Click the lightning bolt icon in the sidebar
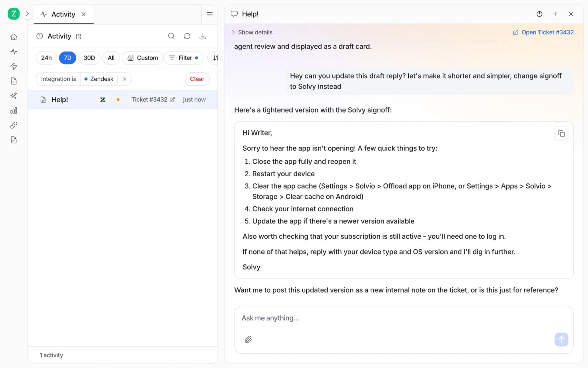This screenshot has height=368, width=588. tap(14, 66)
